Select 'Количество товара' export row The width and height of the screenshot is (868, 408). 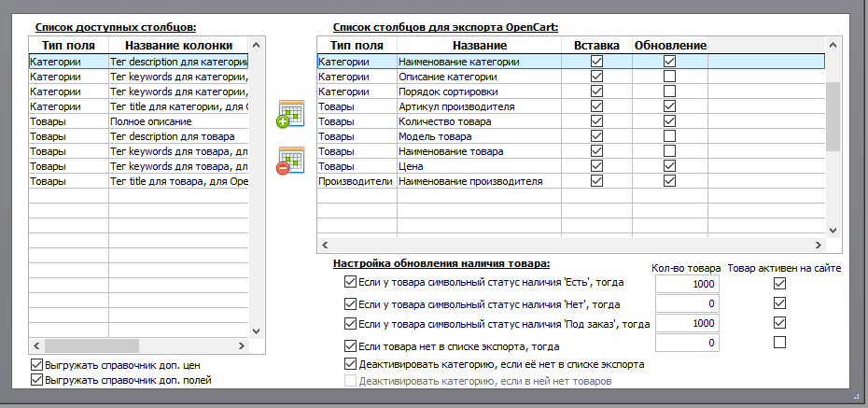570,121
